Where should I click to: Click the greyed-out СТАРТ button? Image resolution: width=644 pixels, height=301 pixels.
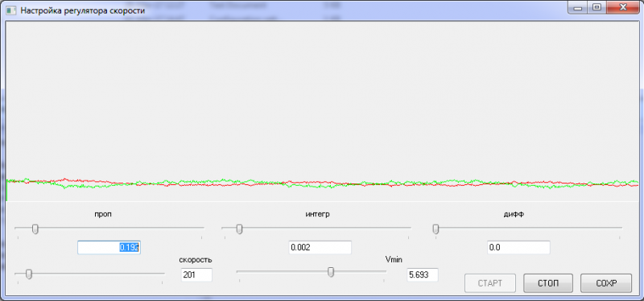490,283
